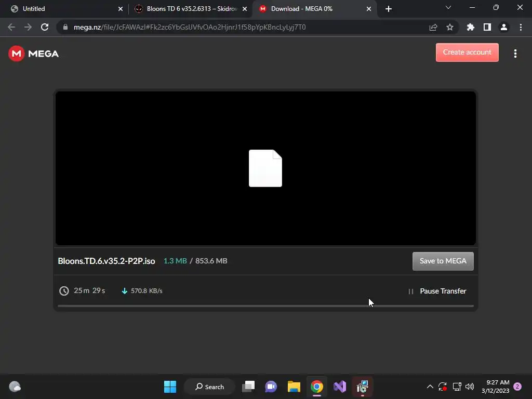Click the white file preview icon
This screenshot has width=532, height=399.
coord(265,168)
